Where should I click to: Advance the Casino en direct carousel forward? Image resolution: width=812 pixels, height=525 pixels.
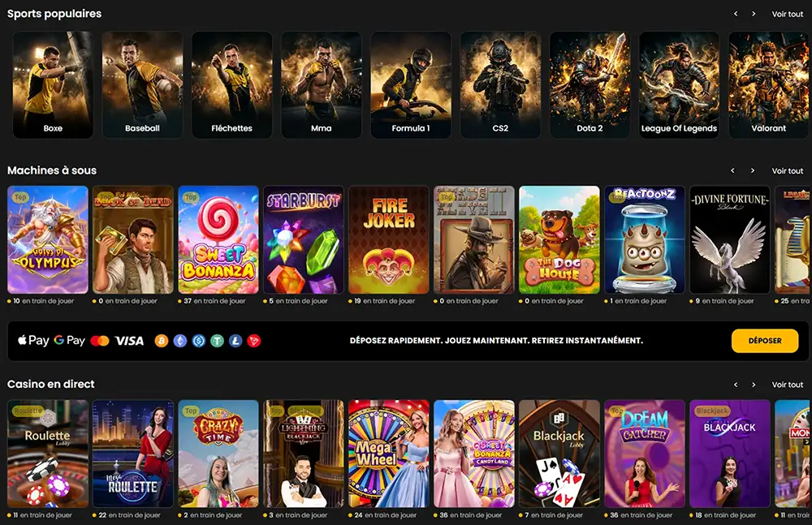tap(754, 384)
